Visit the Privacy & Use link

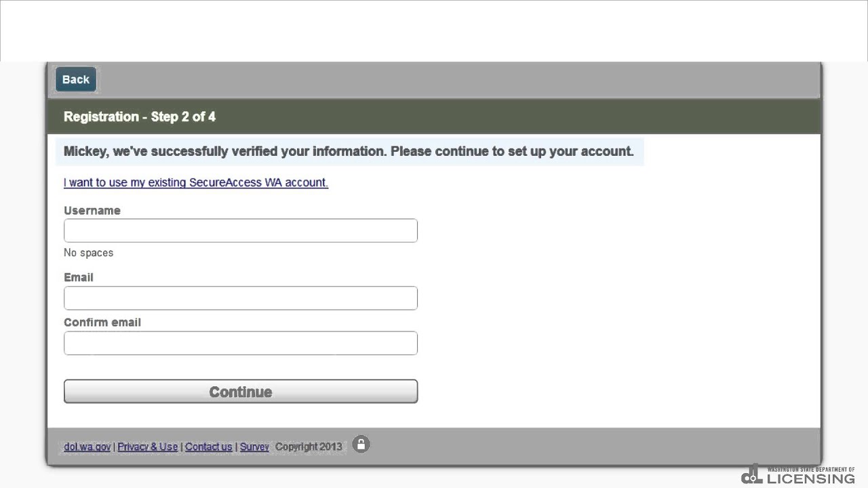(x=147, y=447)
